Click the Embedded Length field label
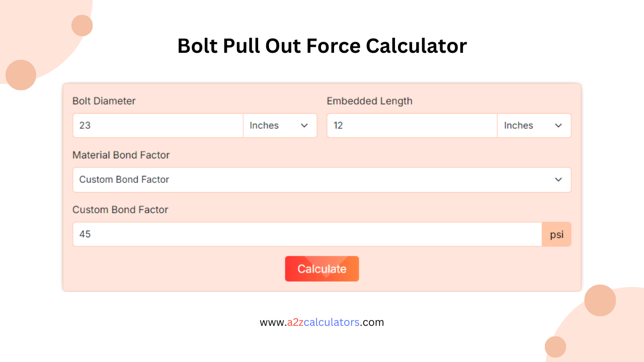The width and height of the screenshot is (644, 362). coord(369,101)
